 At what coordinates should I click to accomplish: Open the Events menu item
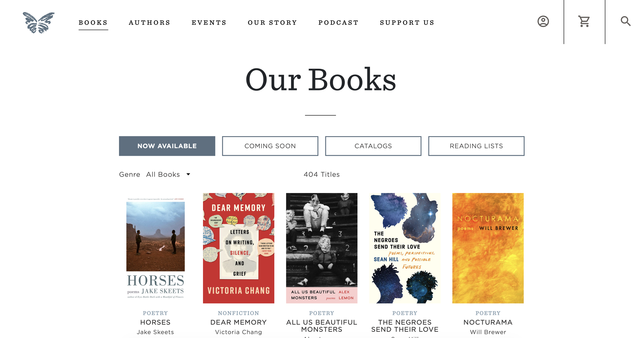point(209,23)
